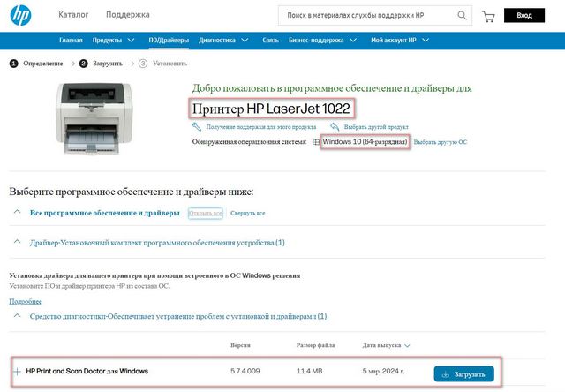This screenshot has width=565, height=392.
Task: Click the Windows logo icon next to detected OS
Action: pyautogui.click(x=316, y=142)
